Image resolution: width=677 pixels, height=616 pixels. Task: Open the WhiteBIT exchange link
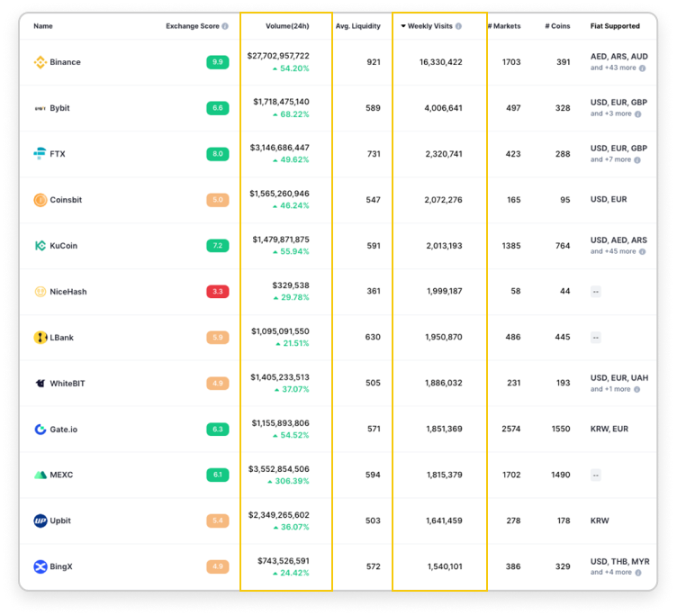click(68, 384)
